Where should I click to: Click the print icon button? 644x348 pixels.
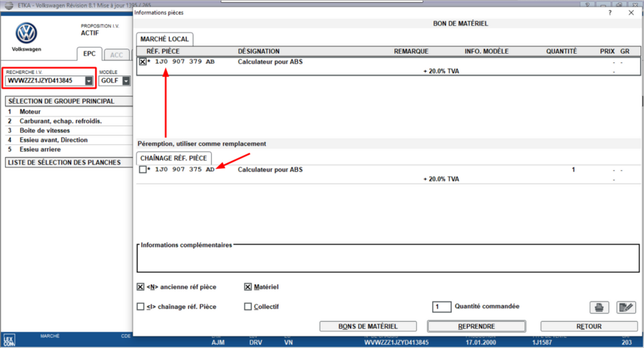click(599, 307)
